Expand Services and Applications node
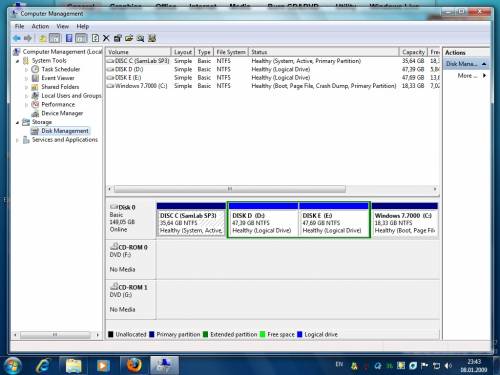 pyautogui.click(x=17, y=140)
